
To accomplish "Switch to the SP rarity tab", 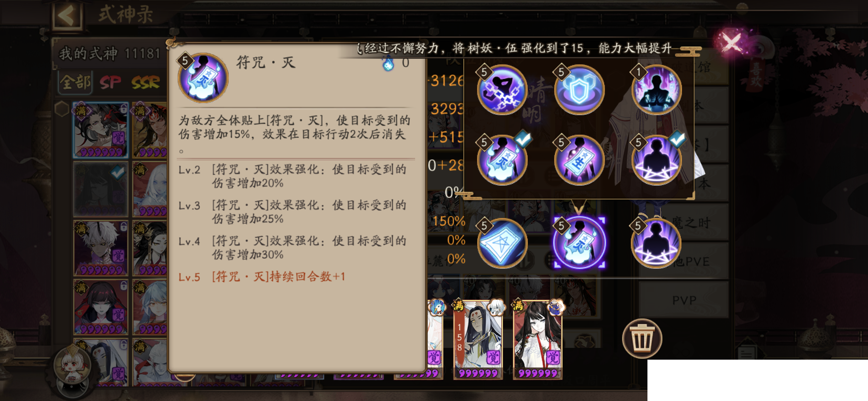I will click(x=110, y=83).
